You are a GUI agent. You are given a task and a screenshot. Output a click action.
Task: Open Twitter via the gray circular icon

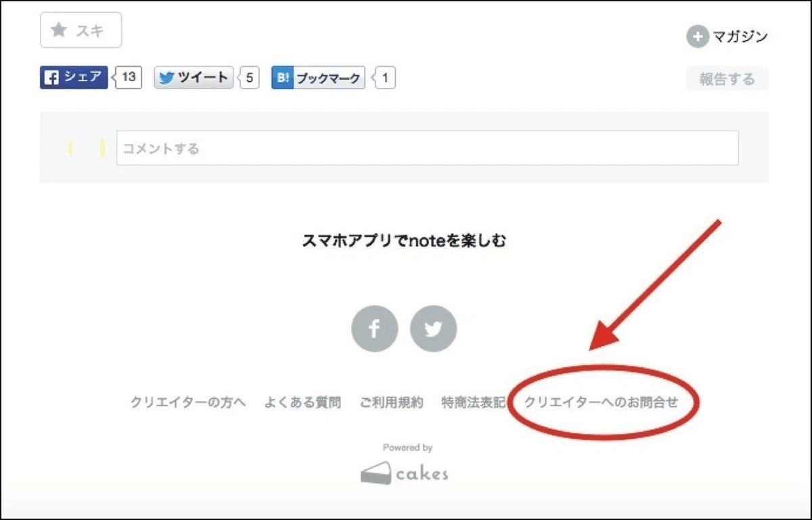coord(434,328)
